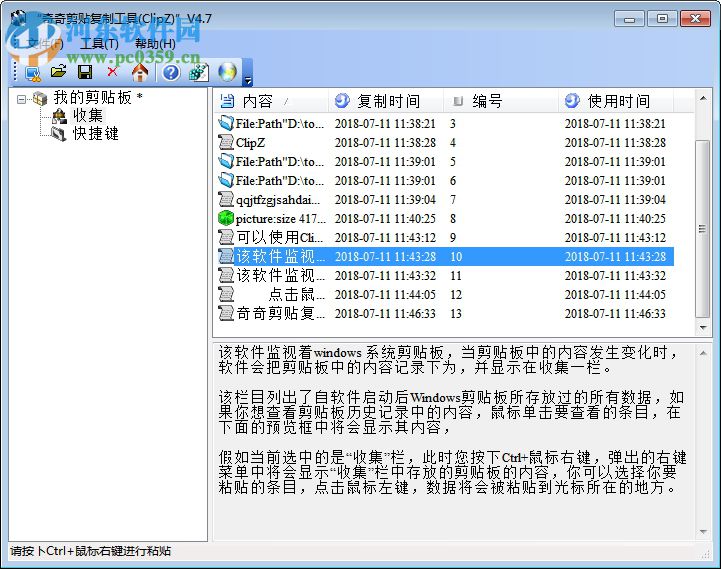Click the text scroll icon for ClipZ entry
This screenshot has width=721, height=569.
pyautogui.click(x=226, y=142)
